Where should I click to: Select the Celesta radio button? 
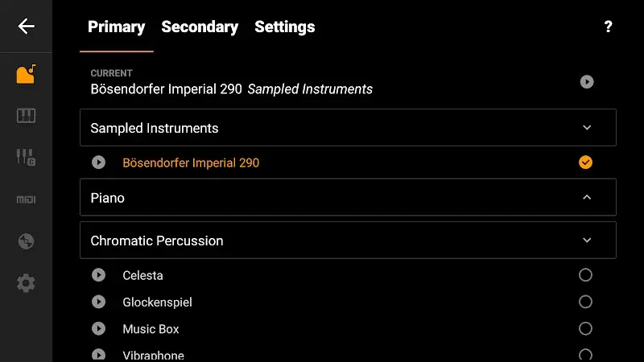coord(585,275)
